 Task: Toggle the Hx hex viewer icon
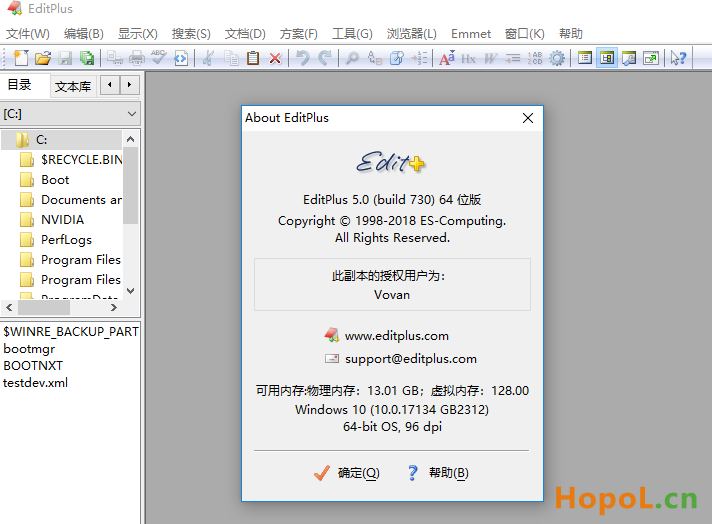[x=468, y=58]
